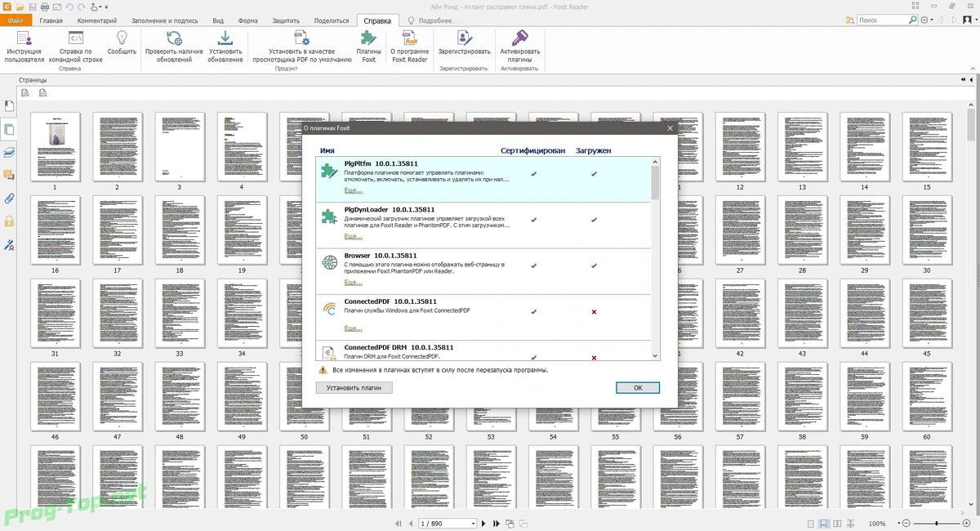980x531 pixels.
Task: Click Еще... link under PlgPltfm
Action: pos(353,190)
